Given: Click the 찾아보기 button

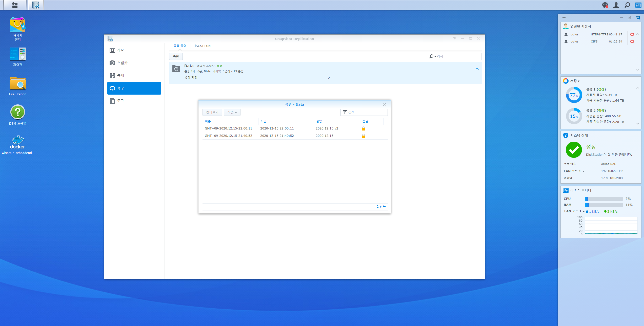Looking at the screenshot, I should click(212, 112).
